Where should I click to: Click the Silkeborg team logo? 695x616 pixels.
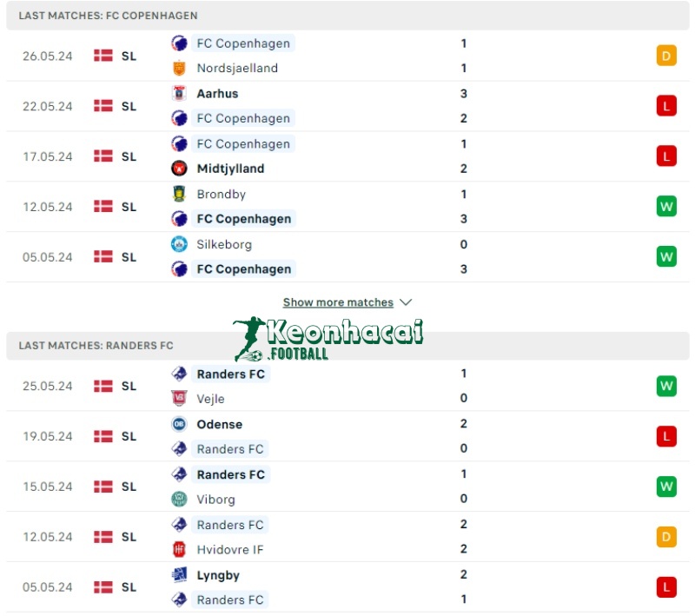[x=180, y=244]
